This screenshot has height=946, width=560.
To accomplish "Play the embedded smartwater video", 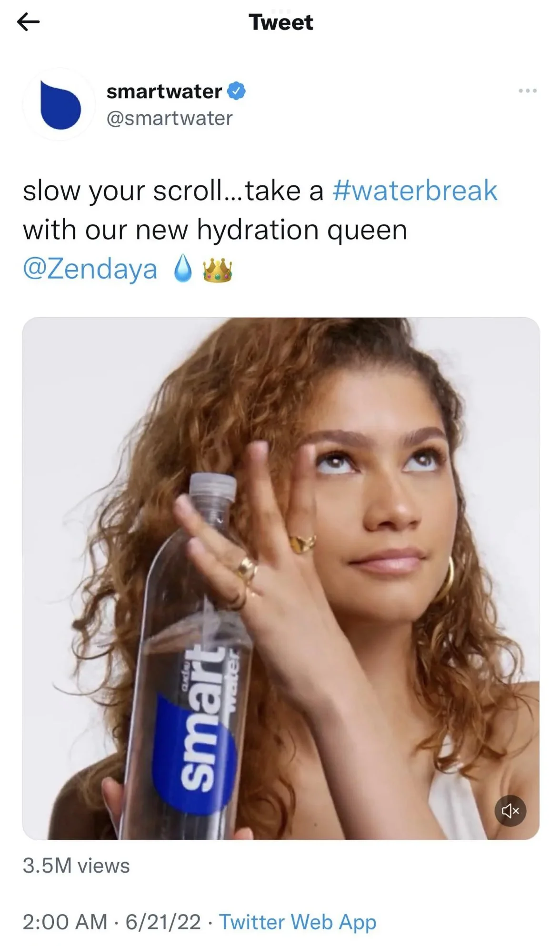I will pyautogui.click(x=281, y=578).
